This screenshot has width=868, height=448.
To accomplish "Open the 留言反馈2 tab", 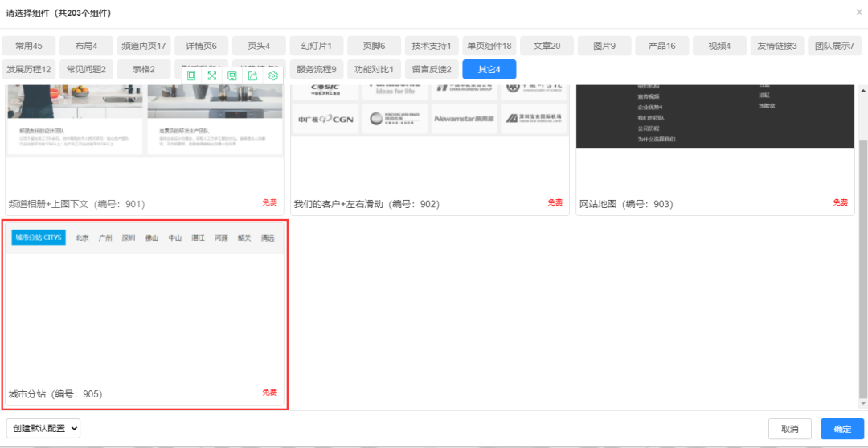I will 432,69.
